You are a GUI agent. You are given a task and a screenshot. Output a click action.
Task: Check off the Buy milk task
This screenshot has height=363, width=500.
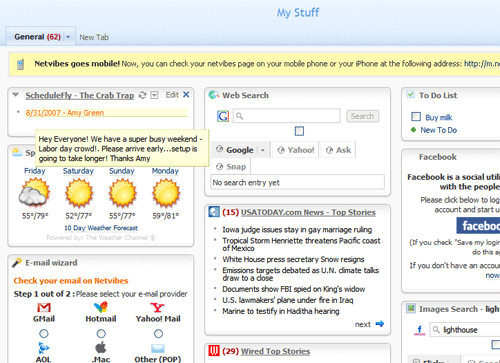416,116
